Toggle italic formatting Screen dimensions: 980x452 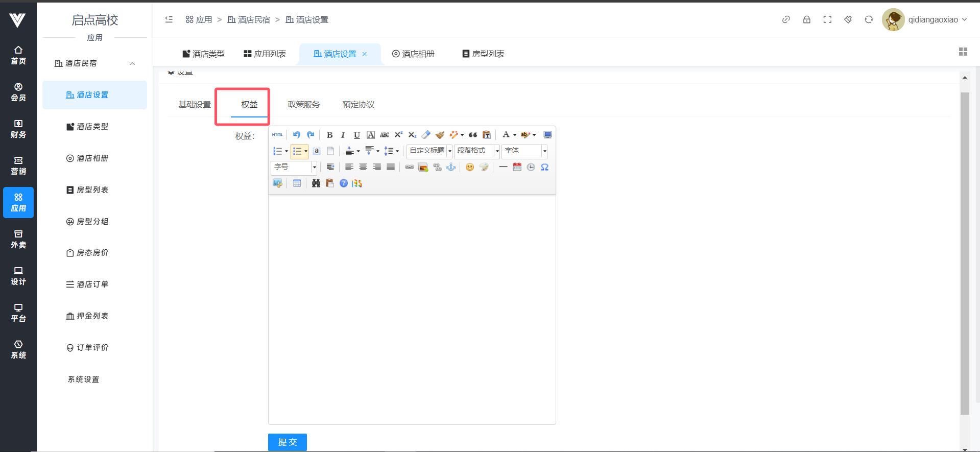coord(343,135)
